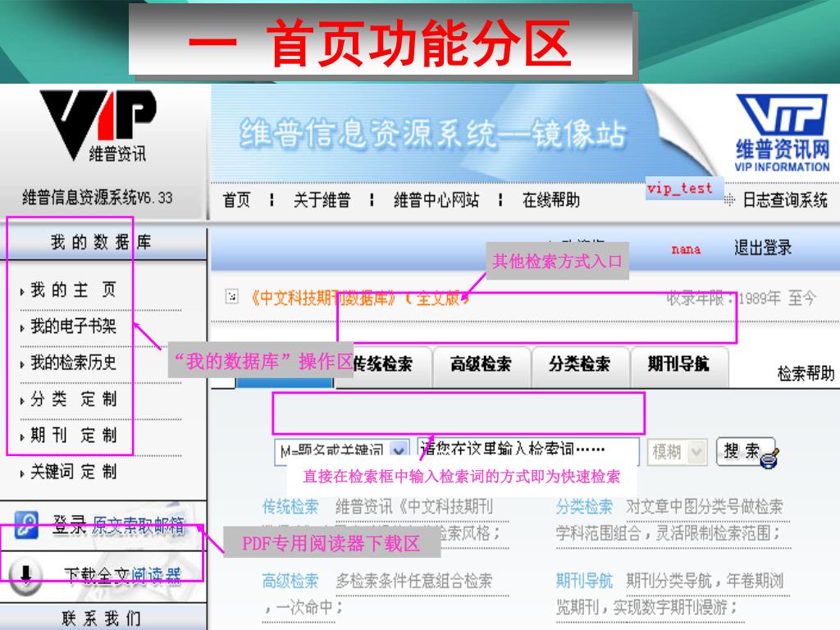Click 退出登录 to log out
Viewport: 840px width, 630px height.
click(x=762, y=248)
